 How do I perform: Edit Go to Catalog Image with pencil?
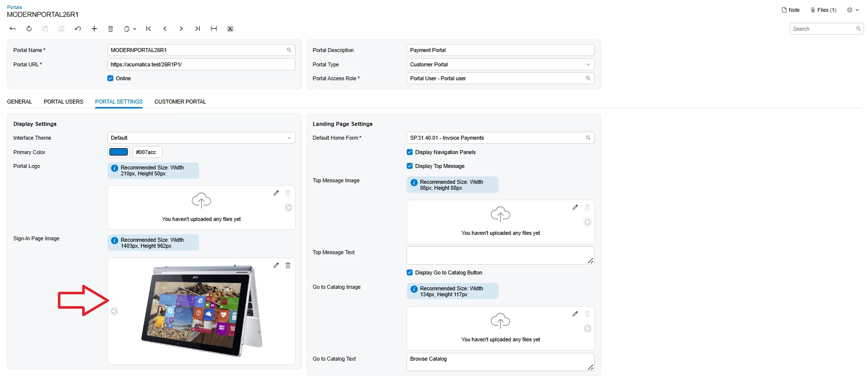tap(575, 314)
